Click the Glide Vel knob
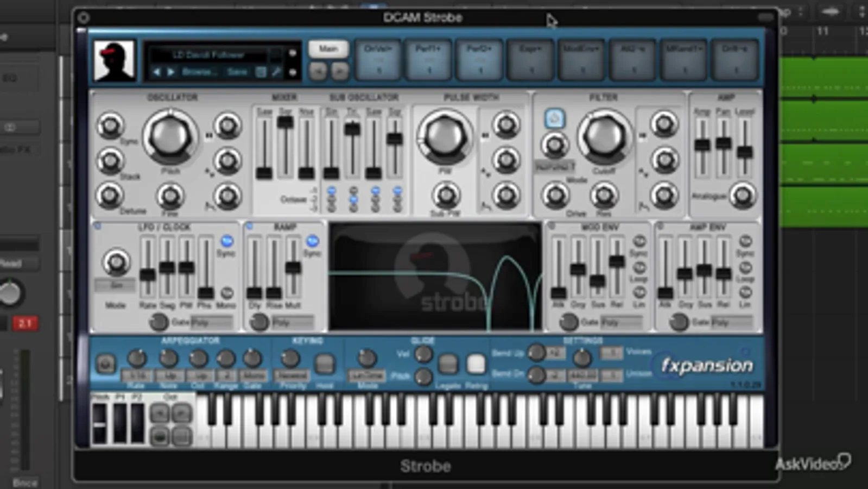The width and height of the screenshot is (868, 489). [423, 354]
